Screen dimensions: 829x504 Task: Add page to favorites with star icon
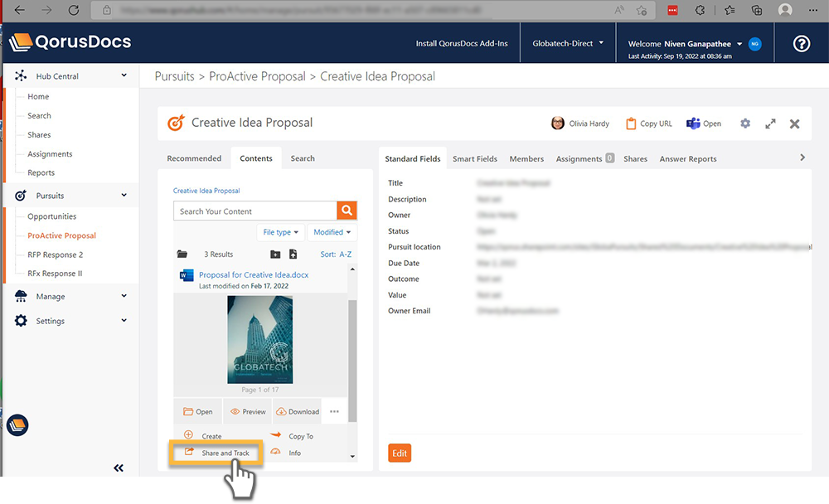tap(642, 10)
